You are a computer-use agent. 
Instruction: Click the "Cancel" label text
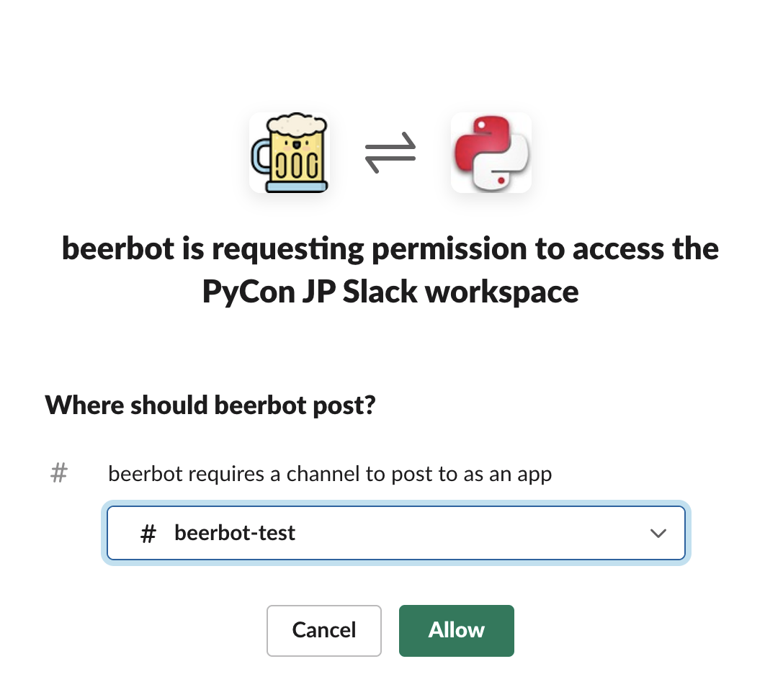pos(324,630)
